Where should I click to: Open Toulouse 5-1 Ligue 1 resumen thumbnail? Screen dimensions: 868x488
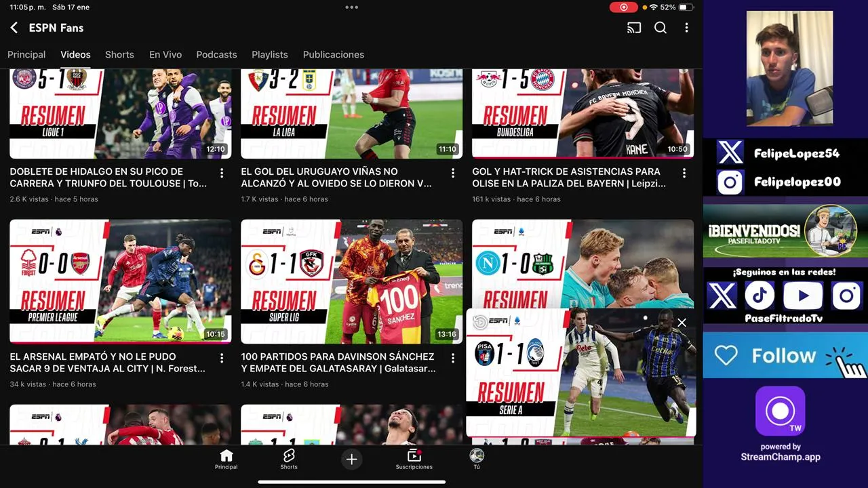click(x=120, y=114)
